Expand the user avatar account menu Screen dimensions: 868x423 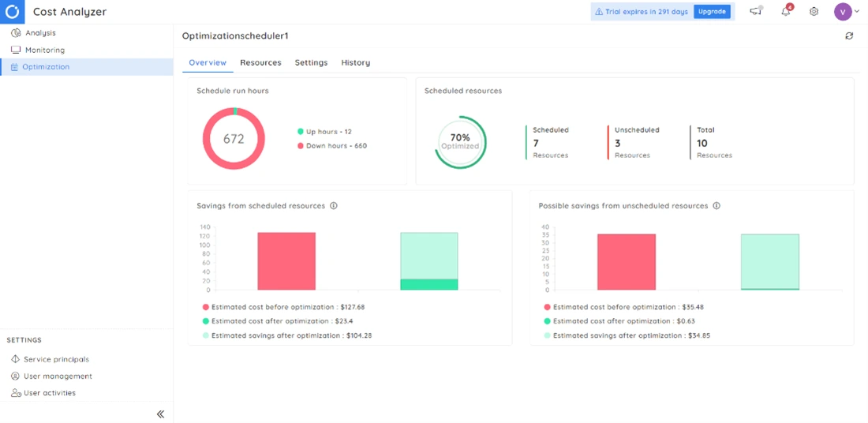847,12
